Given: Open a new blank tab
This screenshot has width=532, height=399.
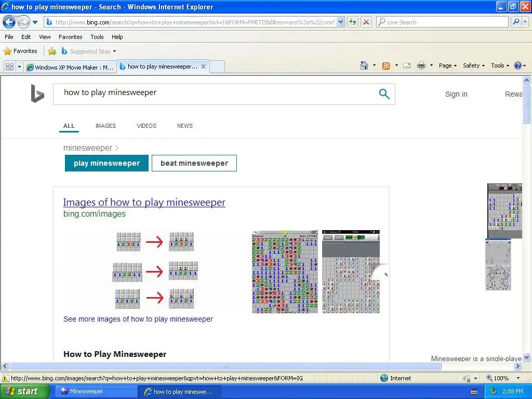Looking at the screenshot, I should coord(217,67).
